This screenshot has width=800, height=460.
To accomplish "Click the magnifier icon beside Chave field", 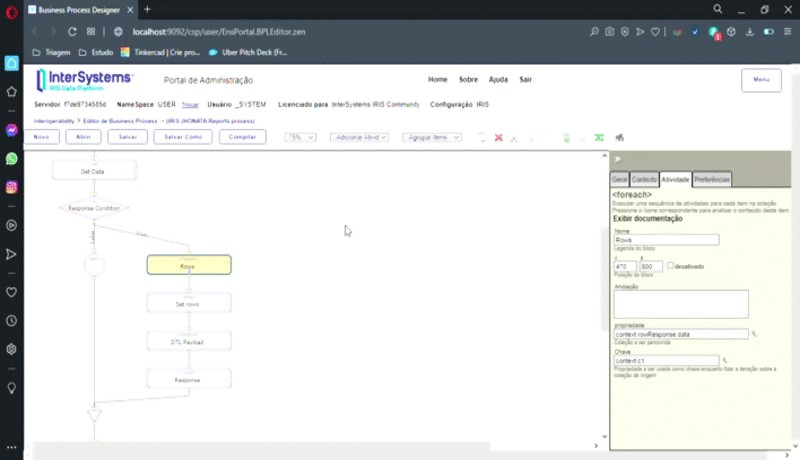I will point(725,360).
